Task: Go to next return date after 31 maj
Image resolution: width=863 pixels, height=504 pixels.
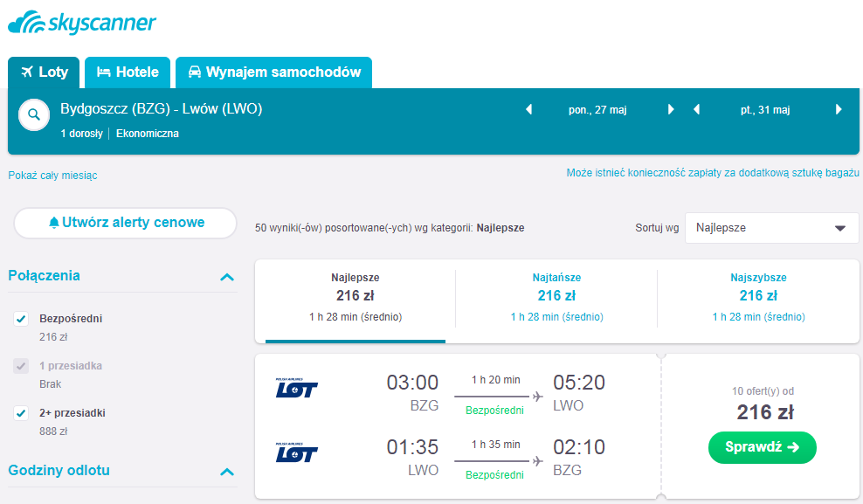Action: pos(839,109)
